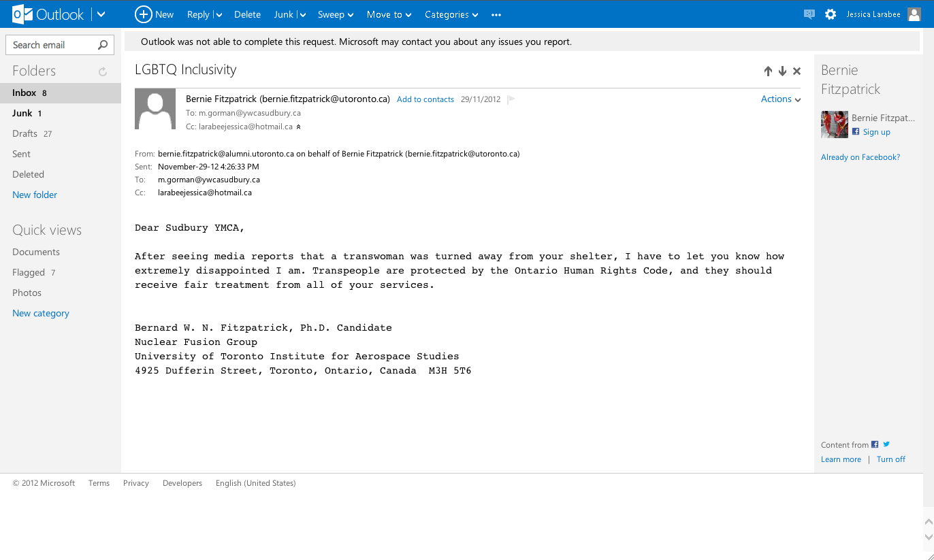Change language English (United States)
The width and height of the screenshot is (934, 560).
coord(256,483)
